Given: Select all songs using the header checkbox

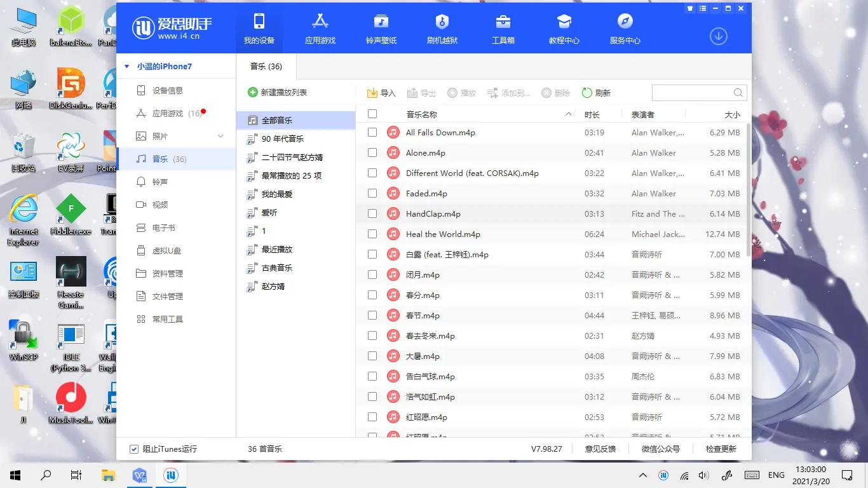Looking at the screenshot, I should coord(372,114).
